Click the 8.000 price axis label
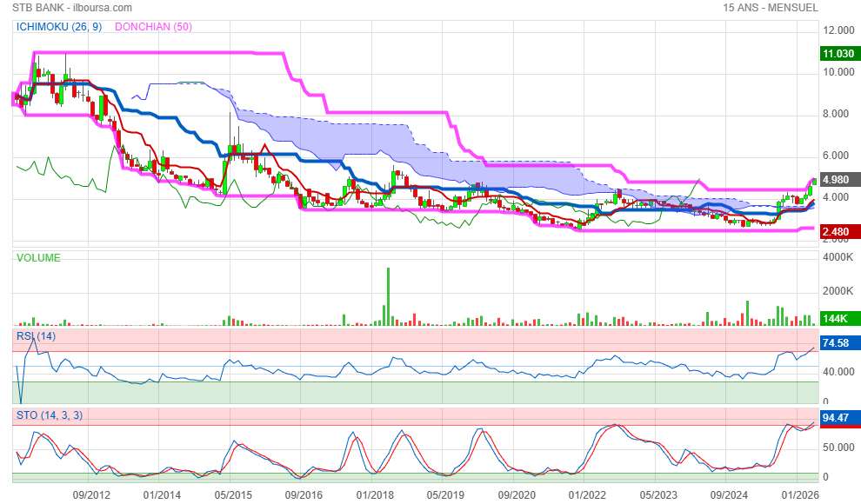 point(837,114)
